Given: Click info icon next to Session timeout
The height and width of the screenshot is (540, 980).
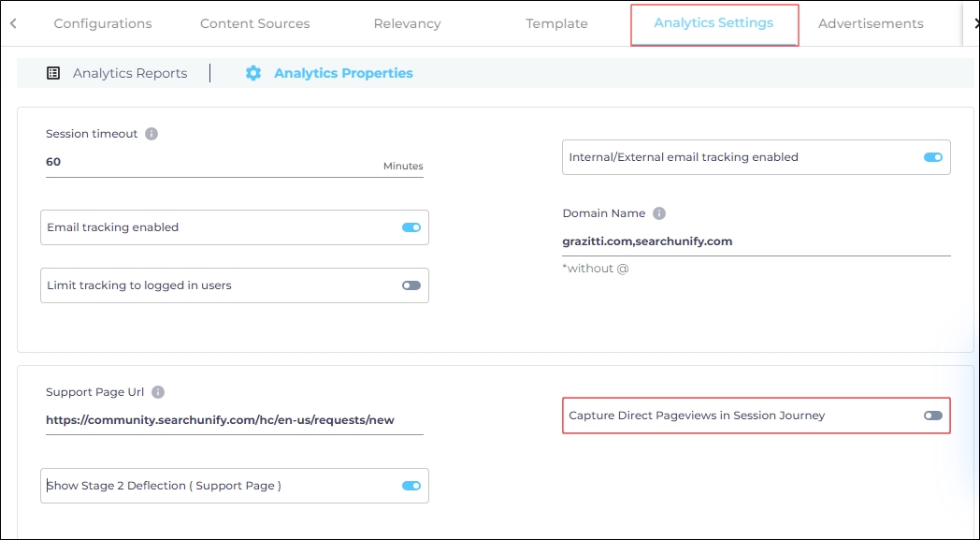Looking at the screenshot, I should (x=151, y=134).
